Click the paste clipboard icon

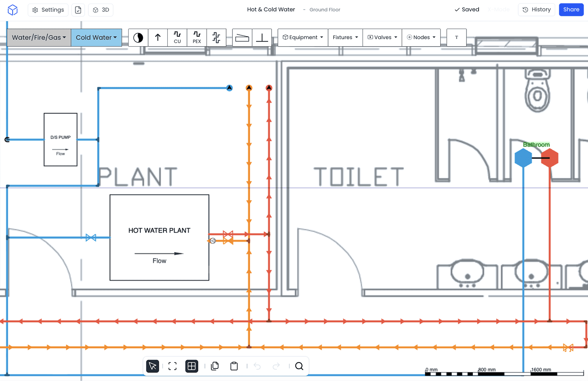pos(234,366)
